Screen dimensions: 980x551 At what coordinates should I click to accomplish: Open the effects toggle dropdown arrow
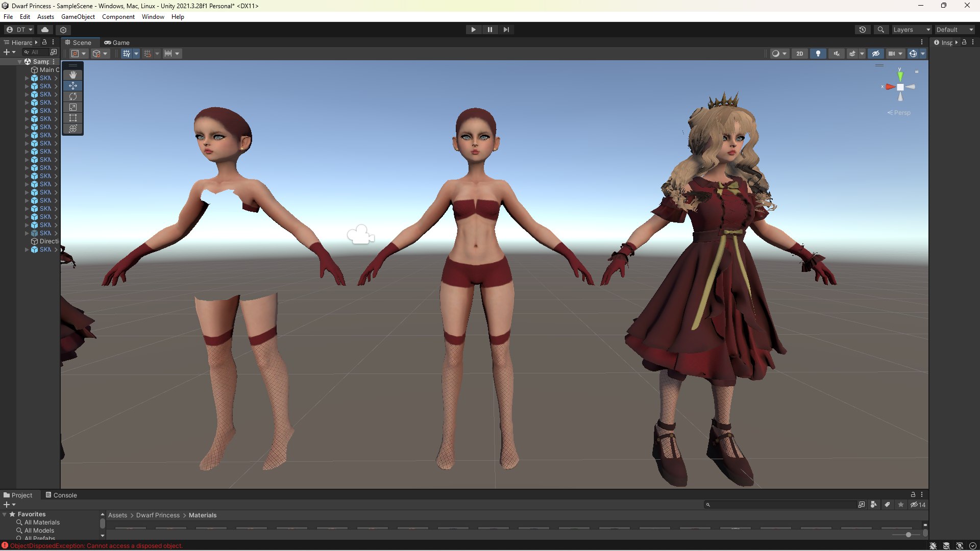click(x=862, y=54)
